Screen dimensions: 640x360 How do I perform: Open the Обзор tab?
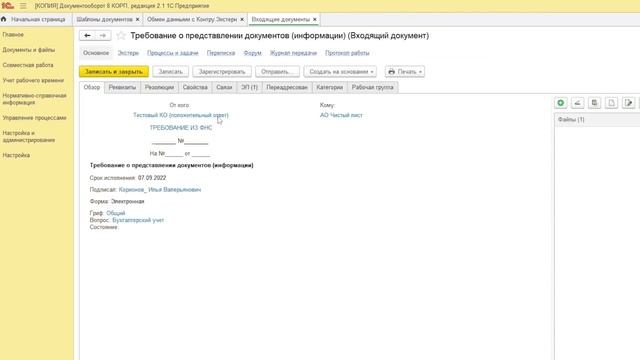coord(92,87)
